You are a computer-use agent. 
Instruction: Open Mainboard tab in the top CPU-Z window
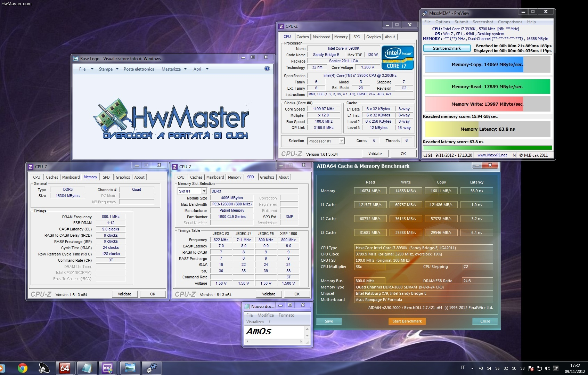click(321, 37)
